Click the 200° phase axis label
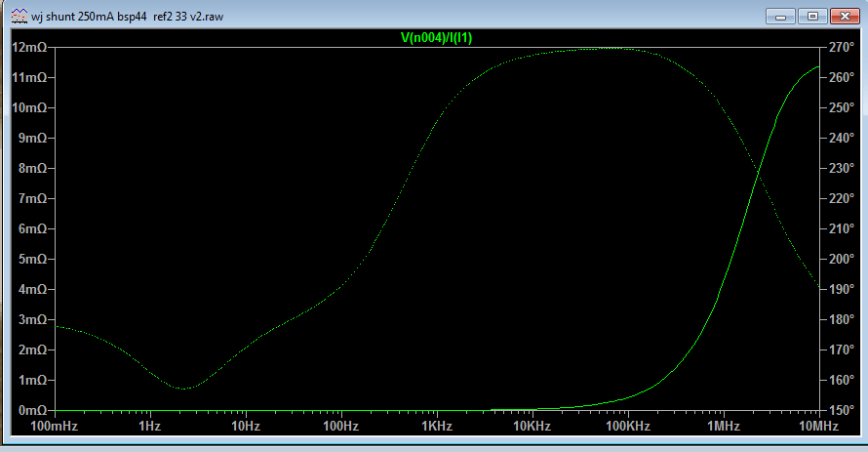868x452 pixels. coord(842,260)
